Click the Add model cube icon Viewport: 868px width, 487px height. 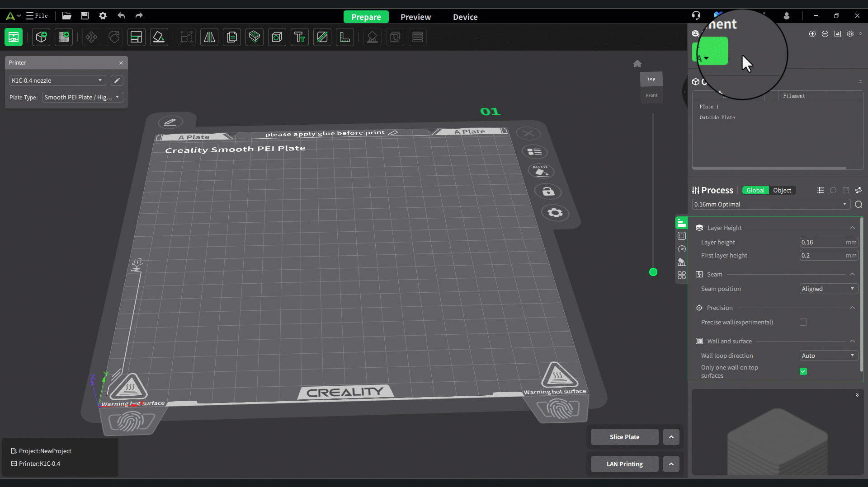[41, 37]
